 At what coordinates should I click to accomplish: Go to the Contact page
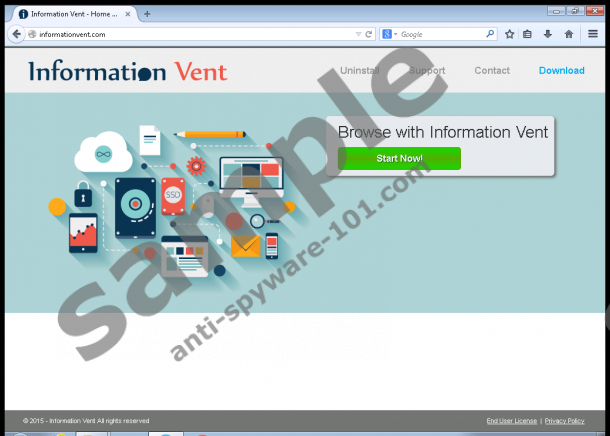point(491,71)
